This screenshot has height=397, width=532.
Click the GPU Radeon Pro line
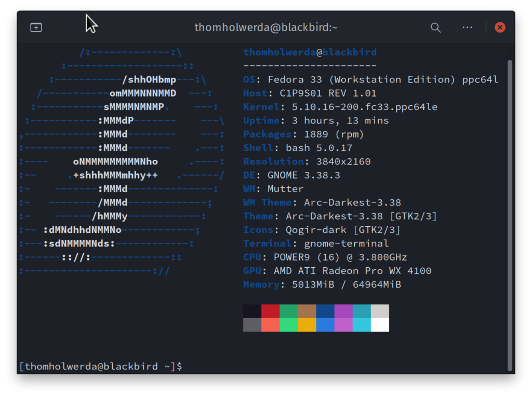[338, 270]
